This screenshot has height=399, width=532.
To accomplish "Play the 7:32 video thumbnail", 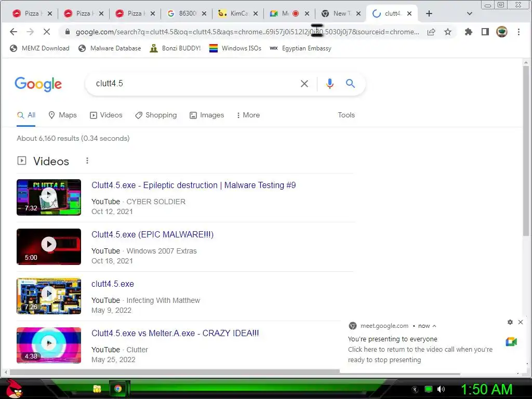I will coord(49,197).
